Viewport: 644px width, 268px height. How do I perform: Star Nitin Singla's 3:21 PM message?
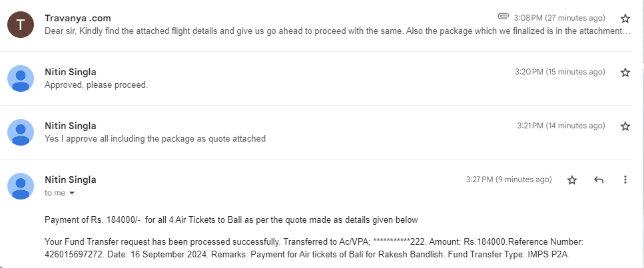pyautogui.click(x=625, y=126)
